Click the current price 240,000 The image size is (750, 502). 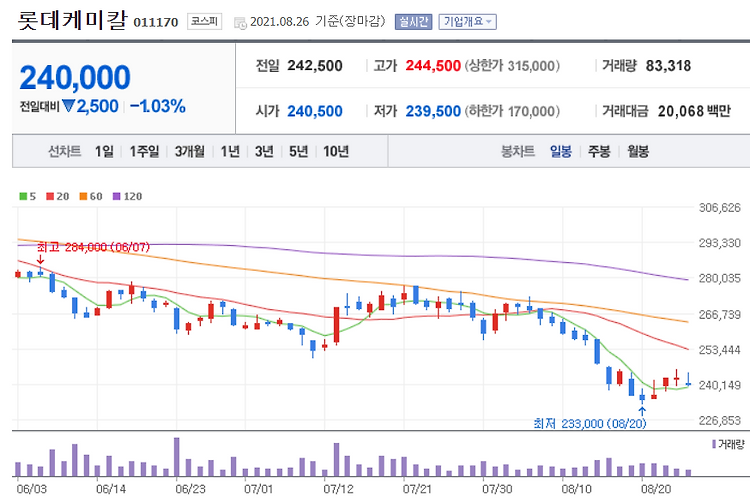click(75, 77)
